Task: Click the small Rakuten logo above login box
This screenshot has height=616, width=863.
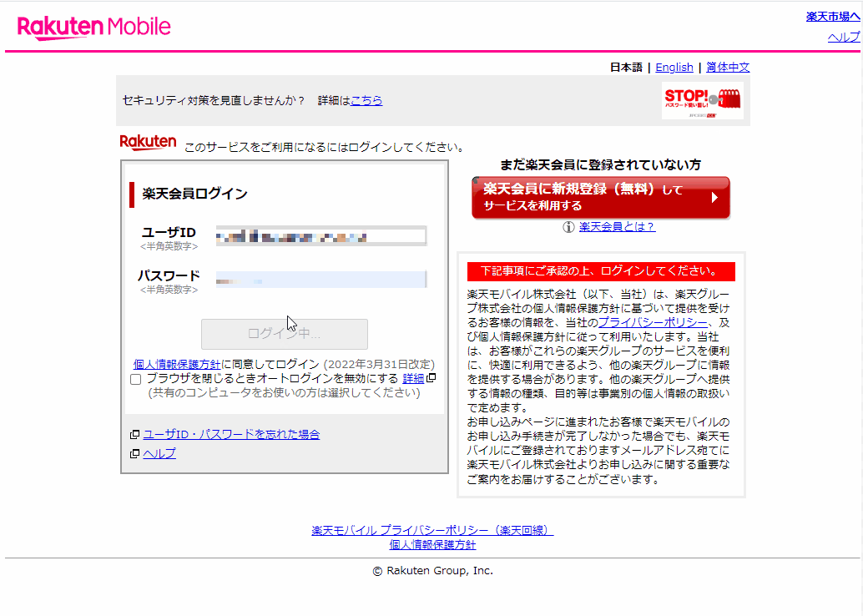Action: pyautogui.click(x=148, y=143)
